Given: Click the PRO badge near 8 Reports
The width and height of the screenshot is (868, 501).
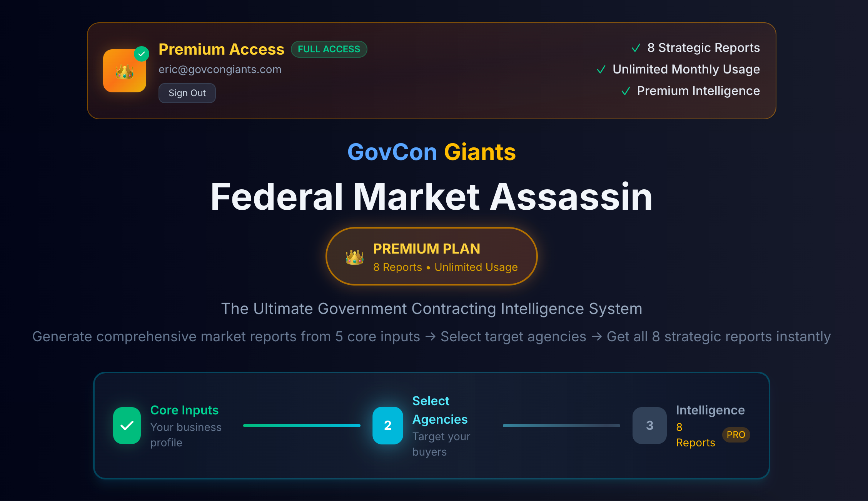Looking at the screenshot, I should (x=736, y=435).
